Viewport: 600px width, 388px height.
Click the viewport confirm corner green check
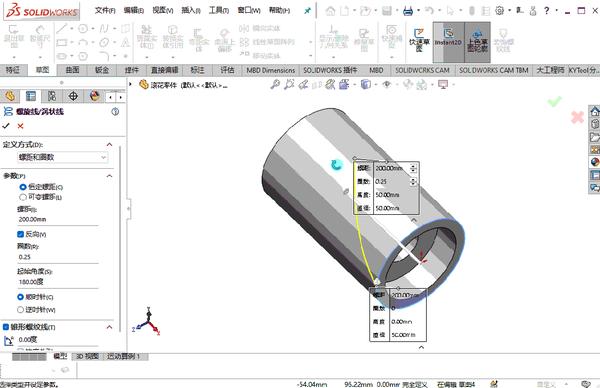tap(554, 101)
